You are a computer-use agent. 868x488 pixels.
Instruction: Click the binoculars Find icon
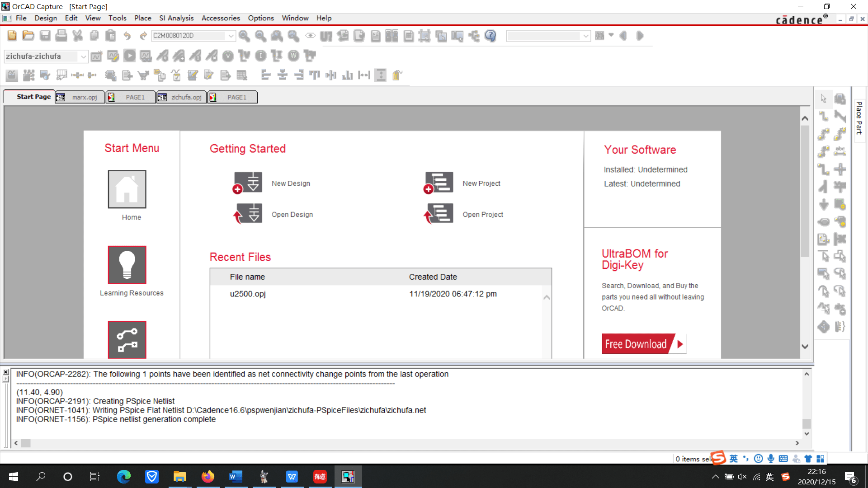(600, 36)
